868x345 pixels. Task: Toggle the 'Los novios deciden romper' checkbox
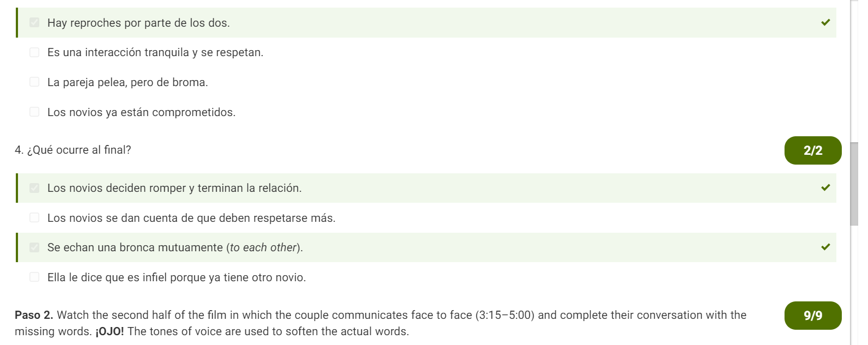(34, 188)
